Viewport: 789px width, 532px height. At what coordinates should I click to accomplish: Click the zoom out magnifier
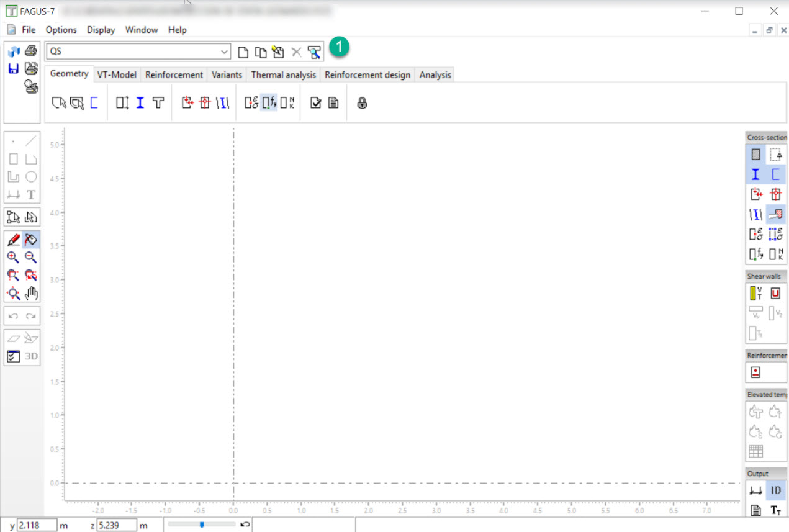[x=31, y=258]
